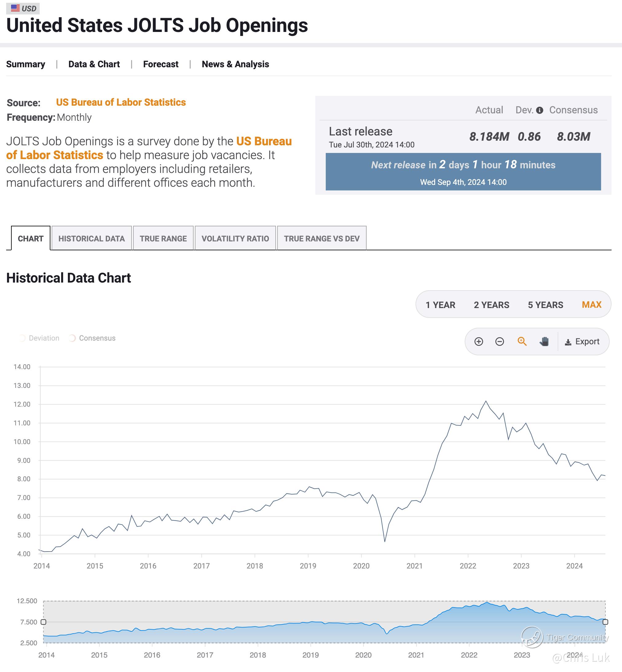Select the 1 YEAR range
Screen dimensions: 622x672
click(440, 305)
